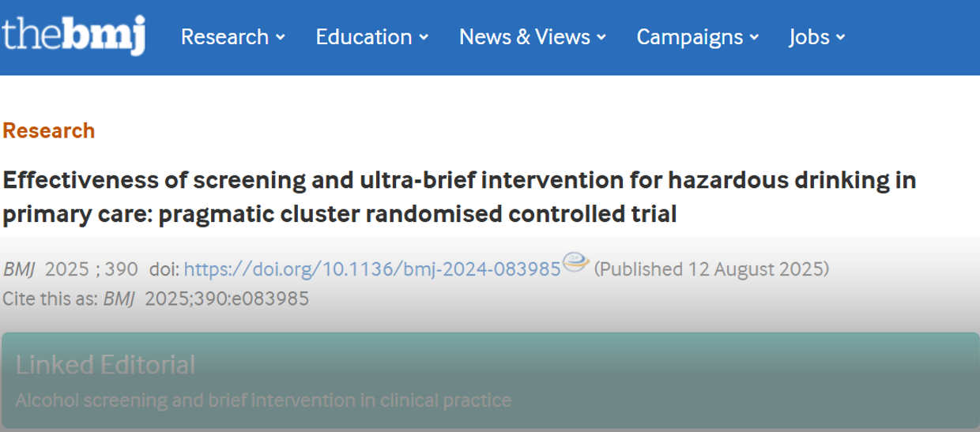The image size is (980, 432).
Task: Open the Alcohol screening editorial link
Action: point(263,400)
